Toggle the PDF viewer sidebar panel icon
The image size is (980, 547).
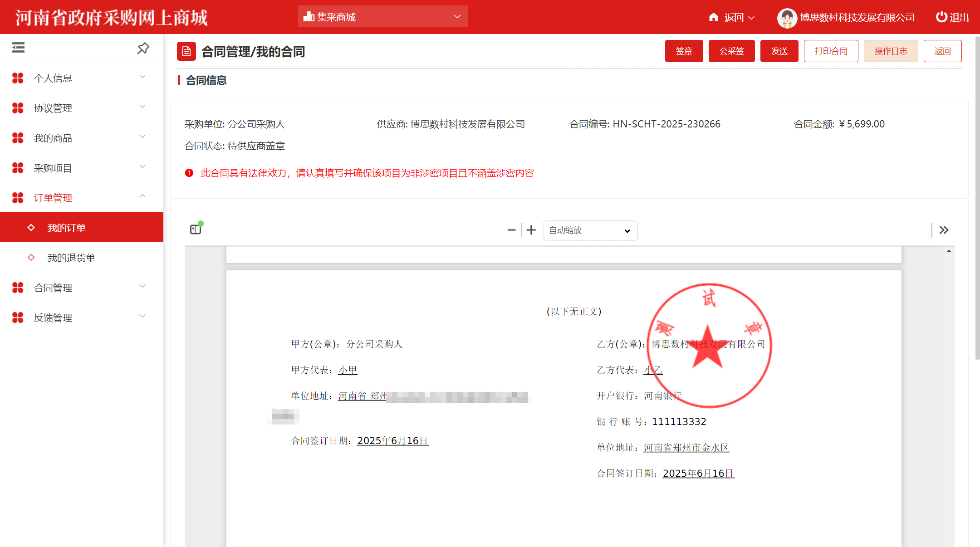point(196,230)
